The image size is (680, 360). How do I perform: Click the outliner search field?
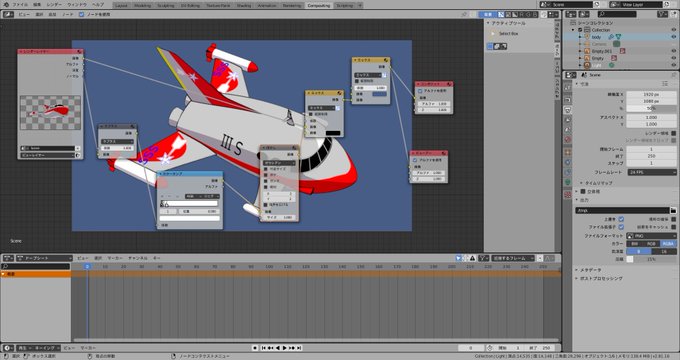click(616, 14)
